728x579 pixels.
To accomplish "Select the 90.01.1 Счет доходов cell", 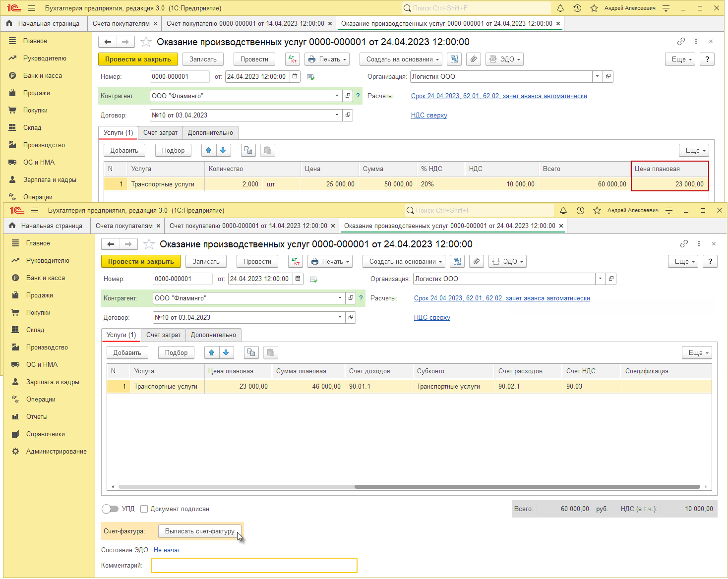I will click(x=379, y=386).
